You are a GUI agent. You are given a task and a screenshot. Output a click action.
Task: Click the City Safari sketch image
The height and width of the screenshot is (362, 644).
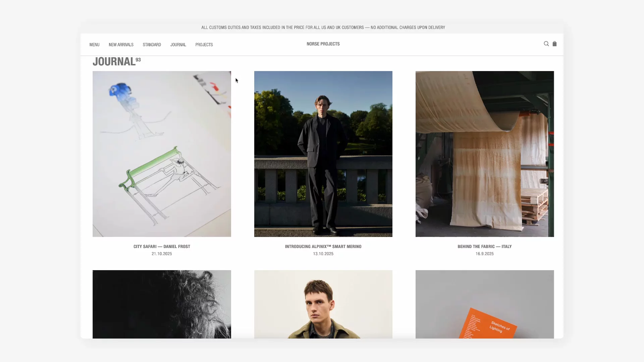pyautogui.click(x=161, y=154)
